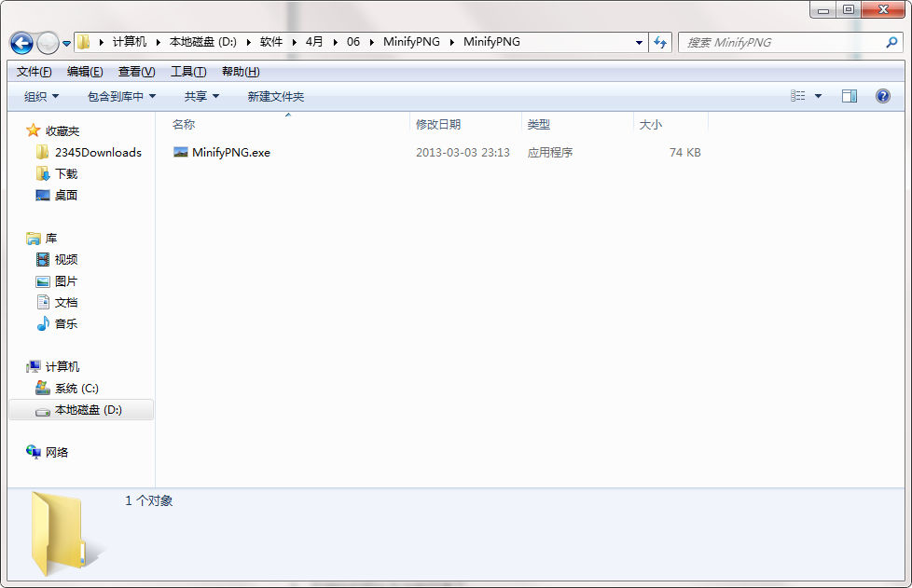Viewport: 912px width, 588px height.
Task: Sort by the 名称 column header
Action: (184, 124)
